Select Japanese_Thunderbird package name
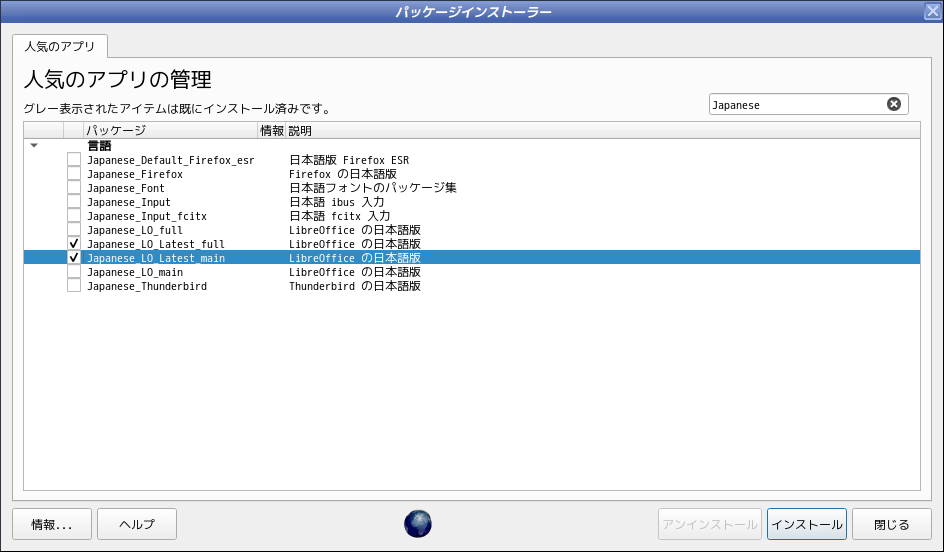 [x=147, y=286]
